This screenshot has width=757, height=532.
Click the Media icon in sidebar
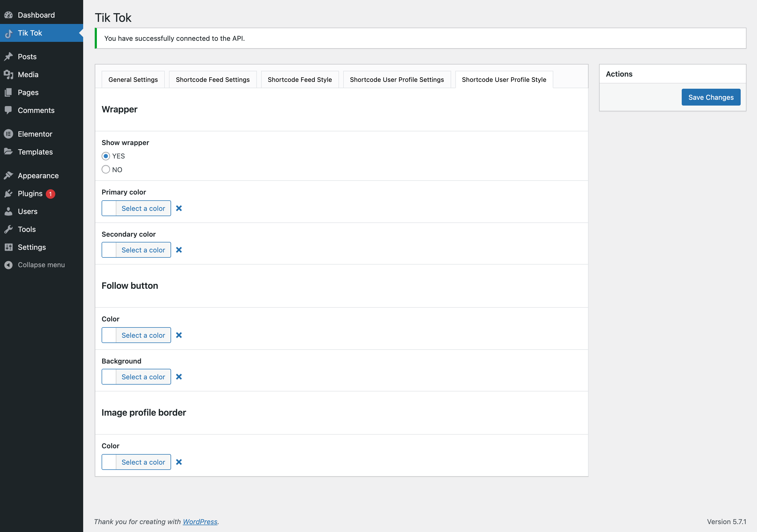9,74
